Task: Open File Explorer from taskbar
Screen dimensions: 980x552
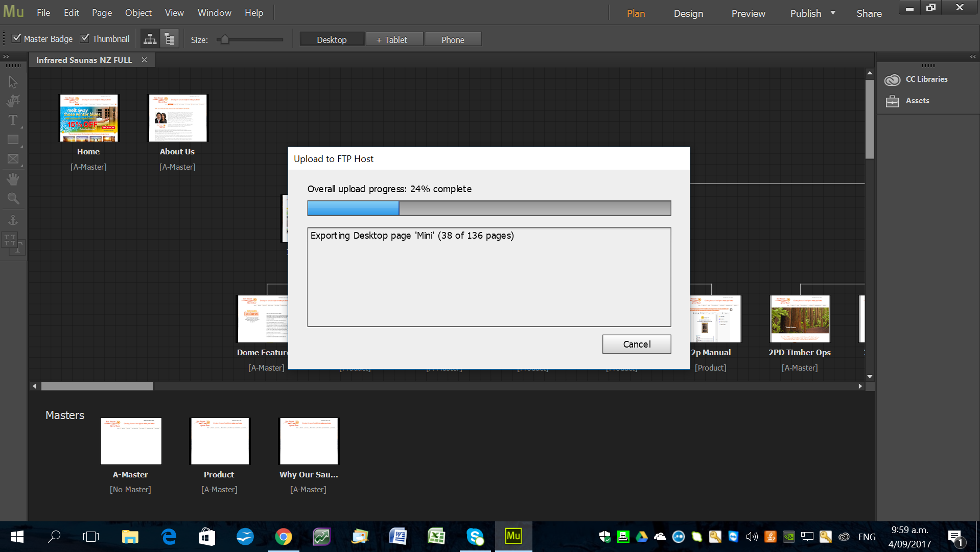Action: tap(130, 537)
